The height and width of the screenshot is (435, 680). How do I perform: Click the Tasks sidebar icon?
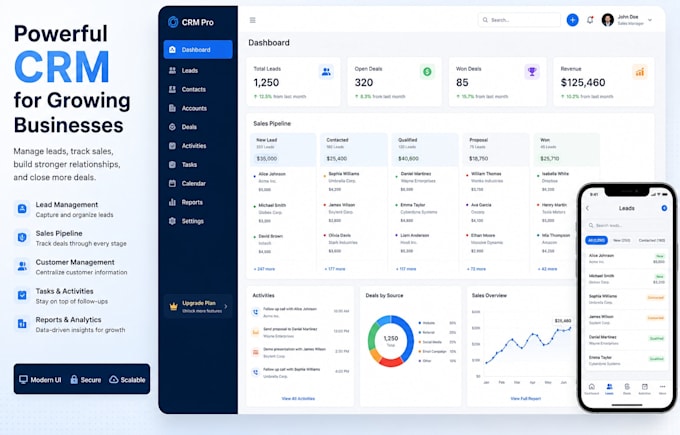172,165
